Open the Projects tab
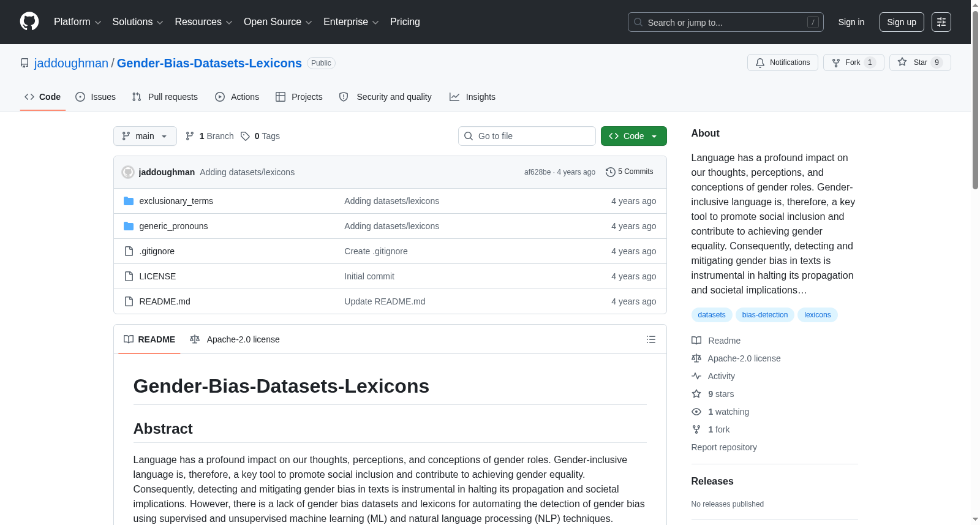The width and height of the screenshot is (980, 525). [299, 97]
